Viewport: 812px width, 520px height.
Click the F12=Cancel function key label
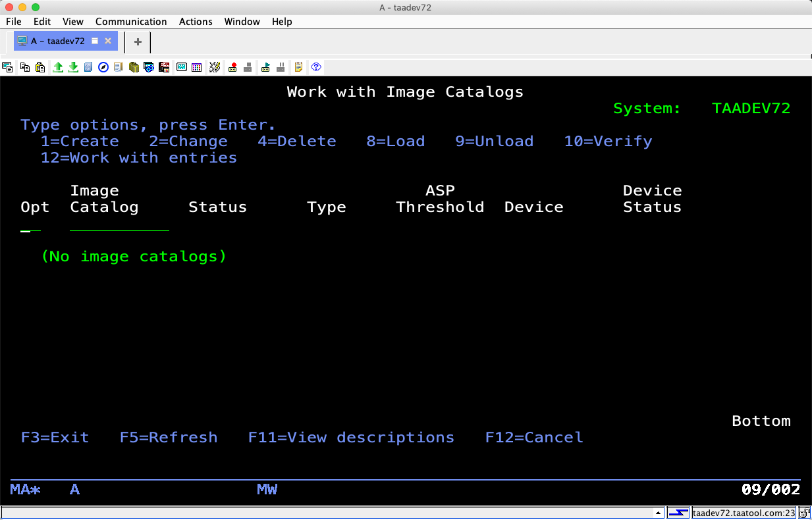[534, 438]
